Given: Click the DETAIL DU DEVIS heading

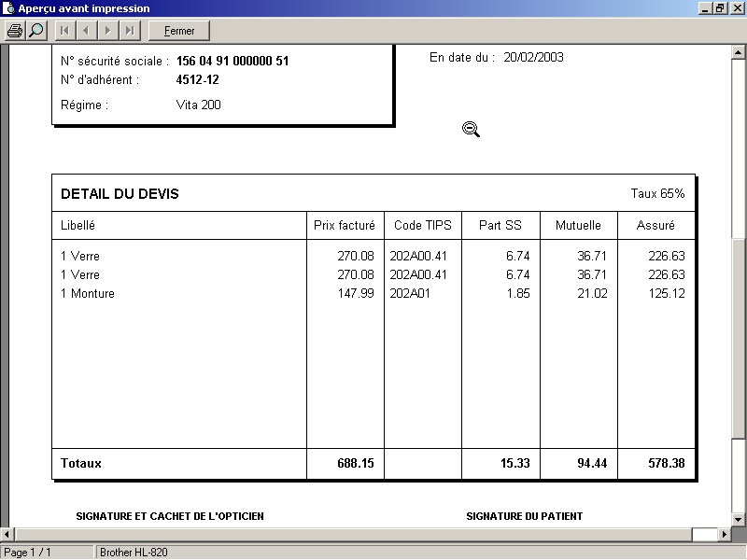Looking at the screenshot, I should pos(120,194).
